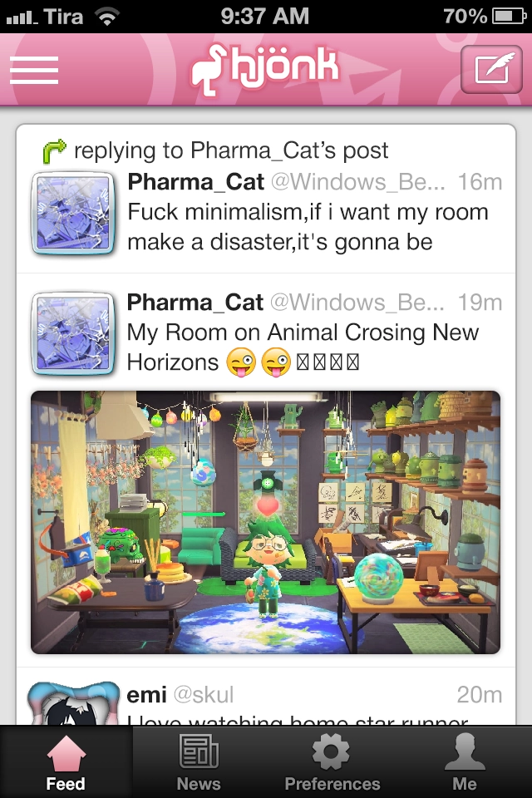Open the hamburger menu
This screenshot has height=798, width=532.
[x=34, y=70]
